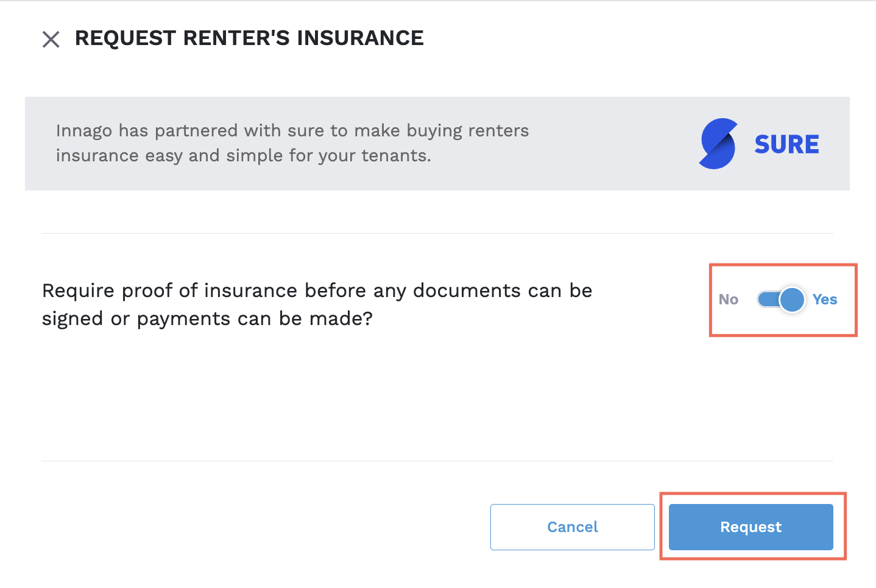Click the SURE wordmark text
This screenshot has height=588, width=876.
[786, 145]
